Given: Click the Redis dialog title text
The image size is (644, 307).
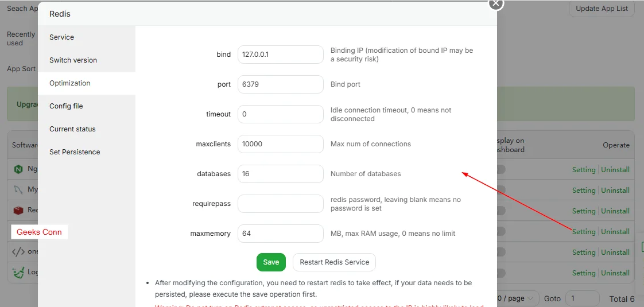Looking at the screenshot, I should (x=60, y=14).
